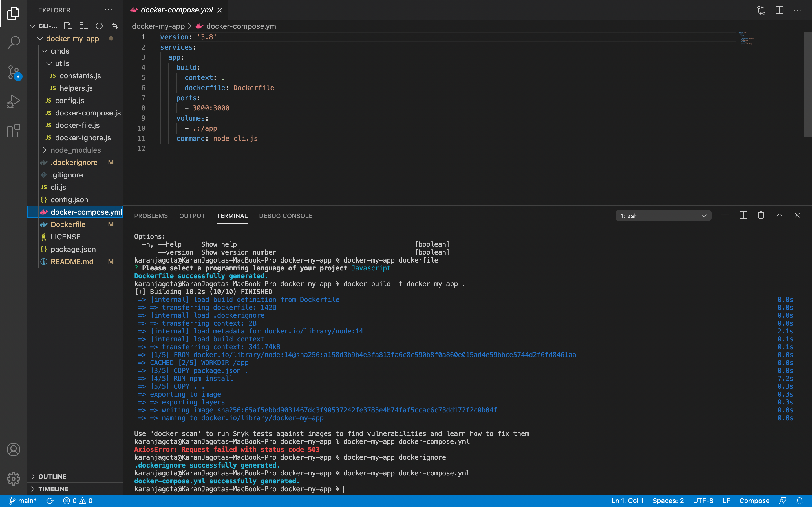Click the New File icon in Explorer
Screen dimensions: 812x507
pos(68,26)
